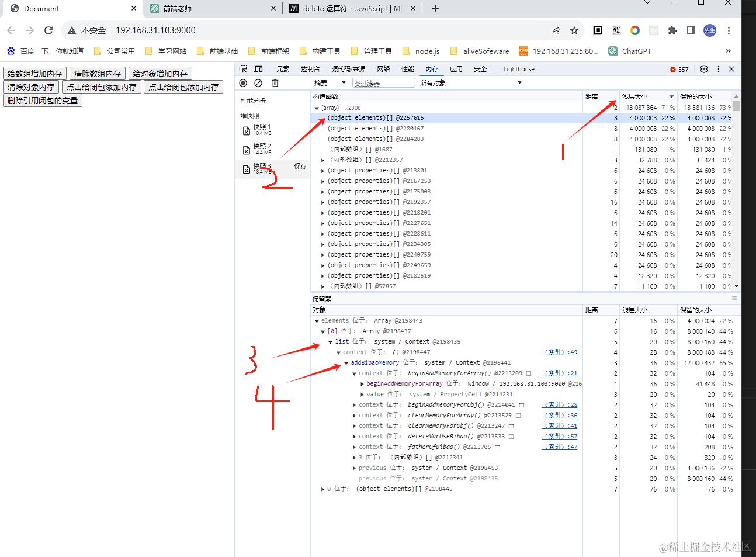The image size is (756, 557).
Task: Open DevTools settings gear
Action: pyautogui.click(x=704, y=69)
